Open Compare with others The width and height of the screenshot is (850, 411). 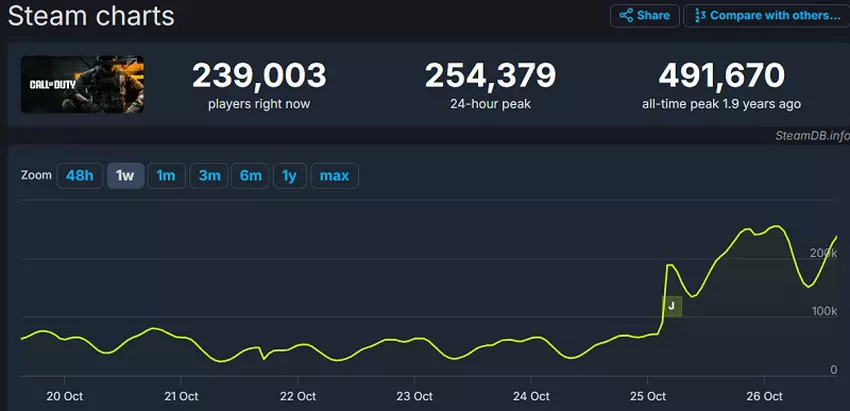762,16
